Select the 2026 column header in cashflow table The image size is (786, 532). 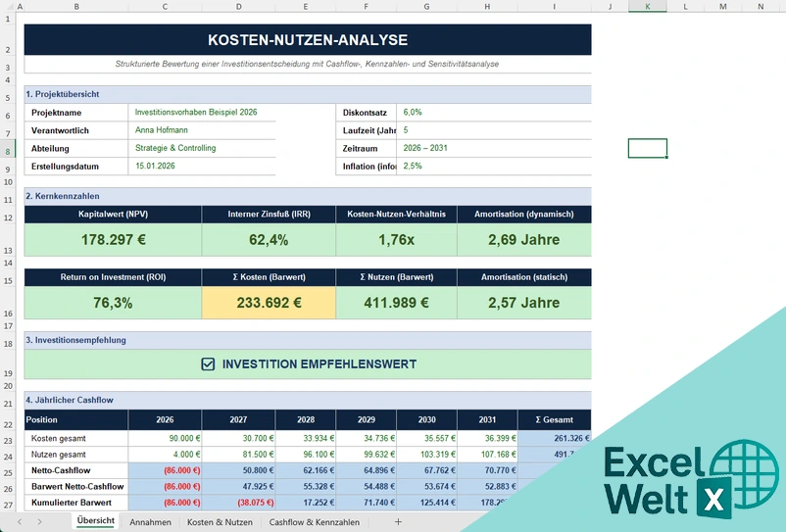pos(165,419)
